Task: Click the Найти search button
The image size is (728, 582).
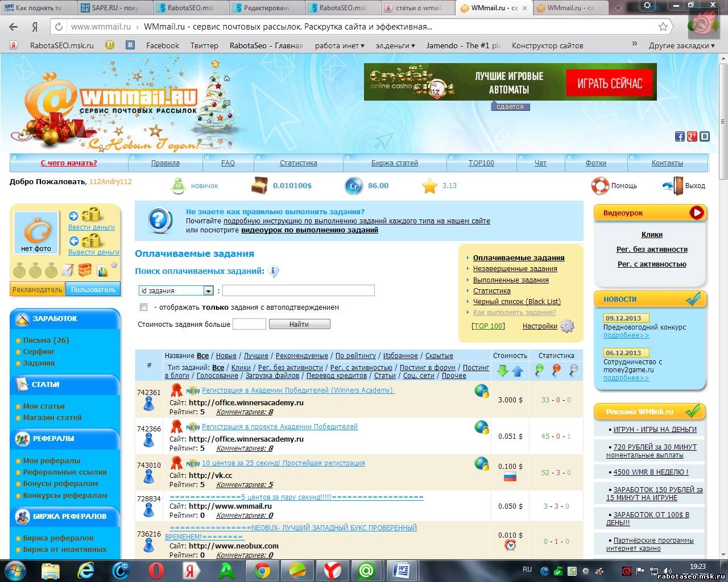Action: point(299,324)
